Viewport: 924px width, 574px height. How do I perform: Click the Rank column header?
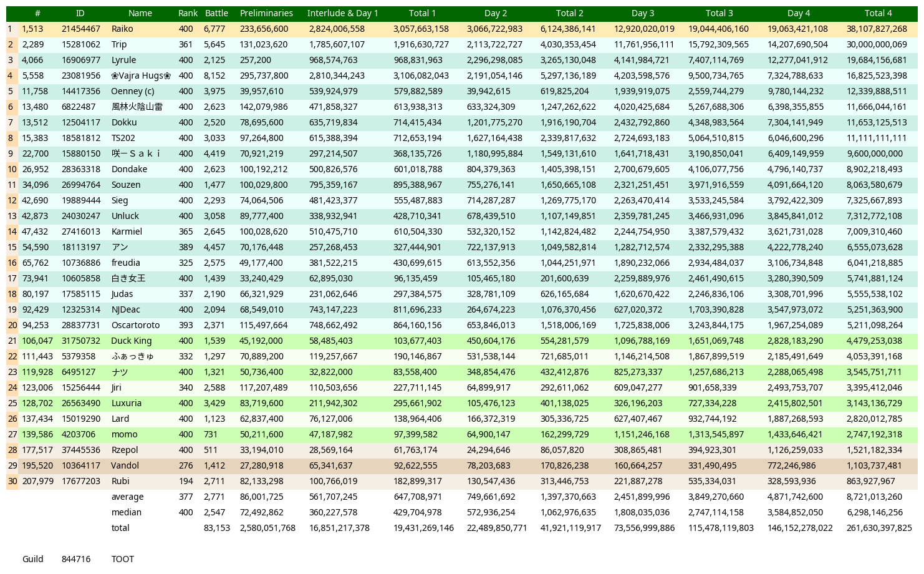click(188, 13)
